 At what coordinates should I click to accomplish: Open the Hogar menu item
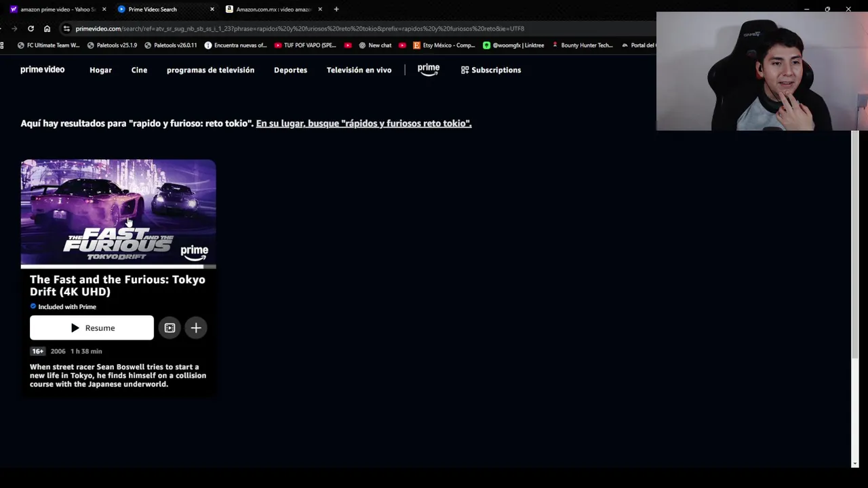100,70
